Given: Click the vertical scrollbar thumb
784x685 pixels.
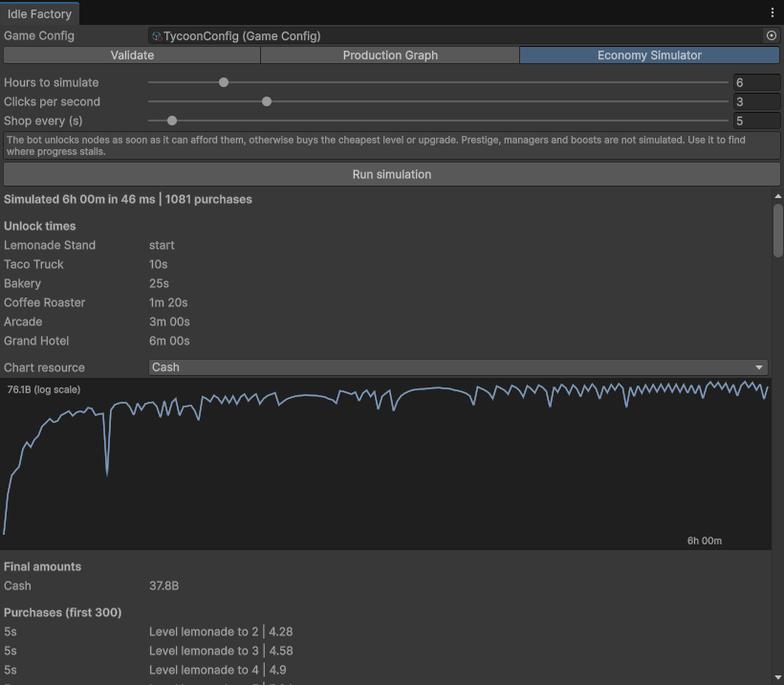Looking at the screenshot, I should 777,231.
